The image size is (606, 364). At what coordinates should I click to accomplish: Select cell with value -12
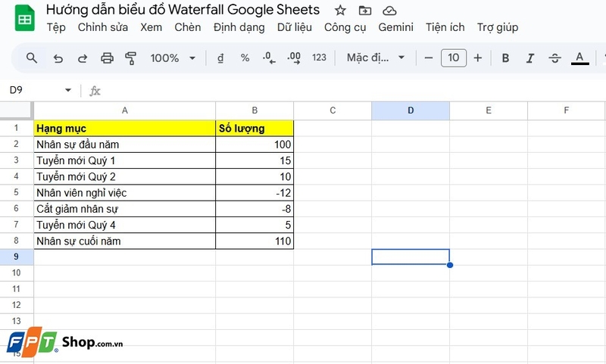tap(255, 193)
